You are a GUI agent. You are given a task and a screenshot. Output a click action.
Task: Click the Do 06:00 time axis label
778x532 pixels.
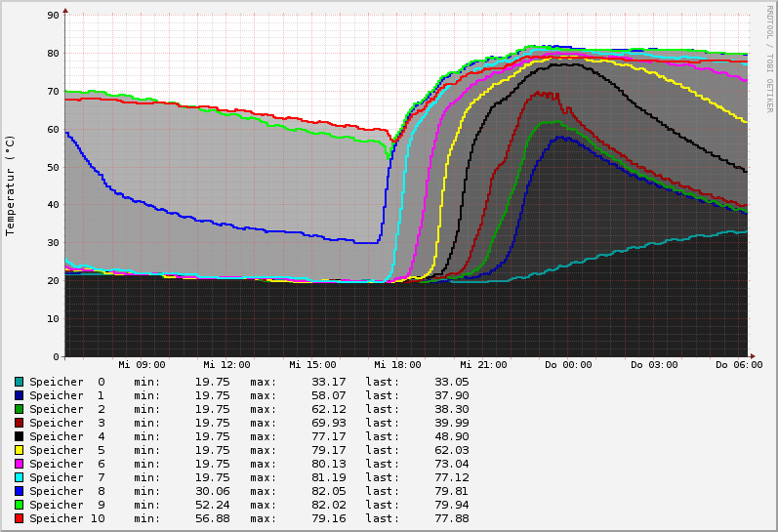pyautogui.click(x=739, y=365)
